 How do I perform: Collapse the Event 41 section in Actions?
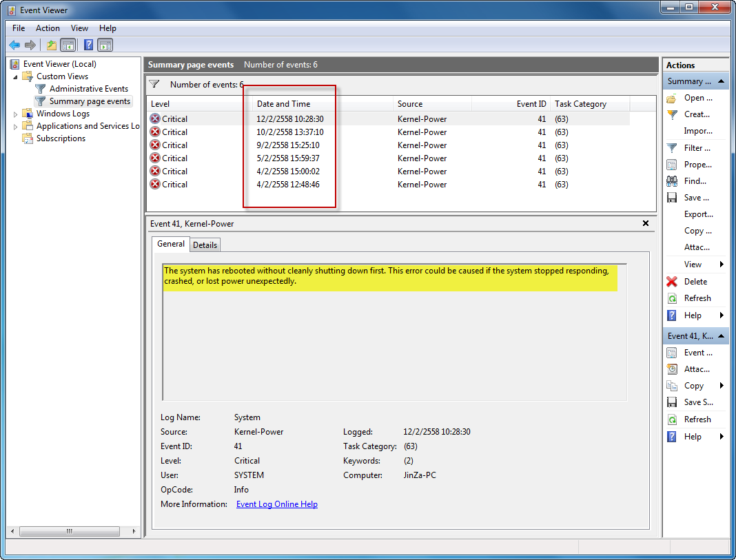pyautogui.click(x=722, y=336)
